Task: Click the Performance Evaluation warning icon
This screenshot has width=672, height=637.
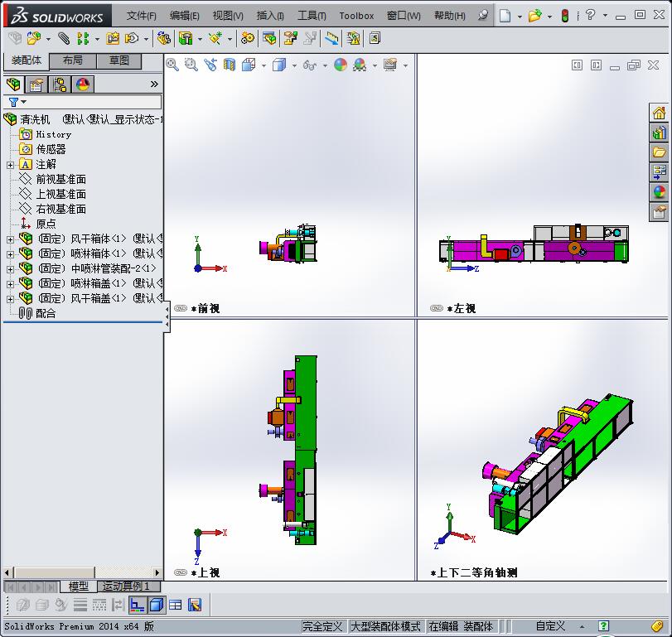Action: click(x=354, y=39)
